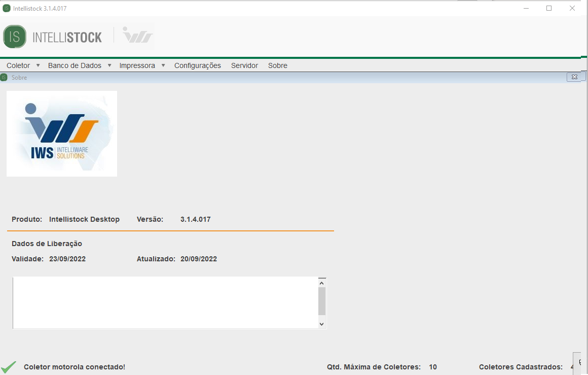Click the Coletores Cadastrados label
This screenshot has width=588, height=375.
(521, 367)
